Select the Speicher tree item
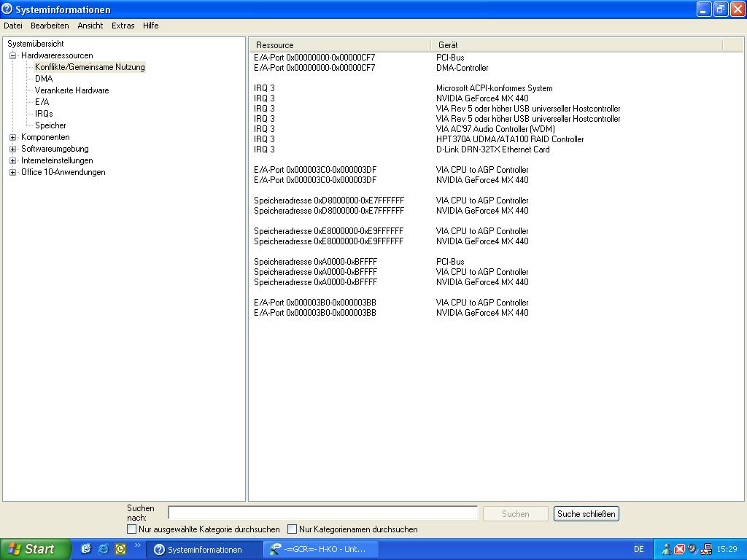 click(x=50, y=125)
